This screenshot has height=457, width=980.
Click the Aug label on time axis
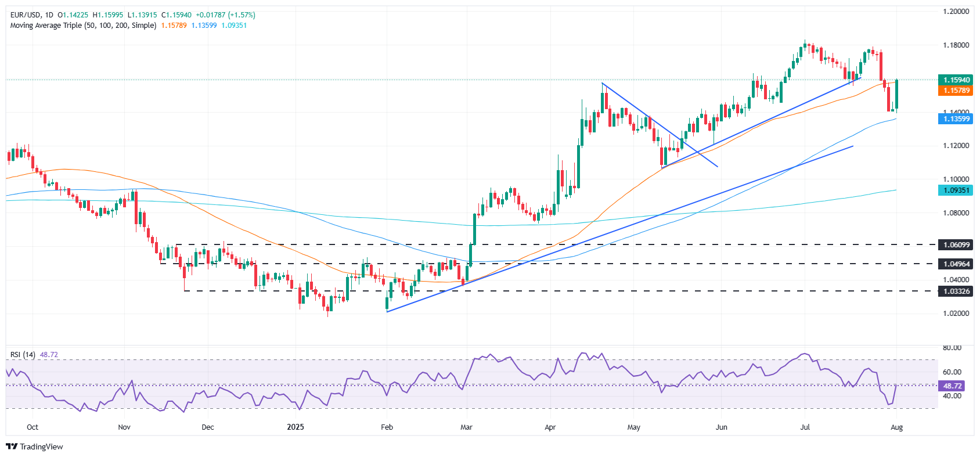(896, 427)
